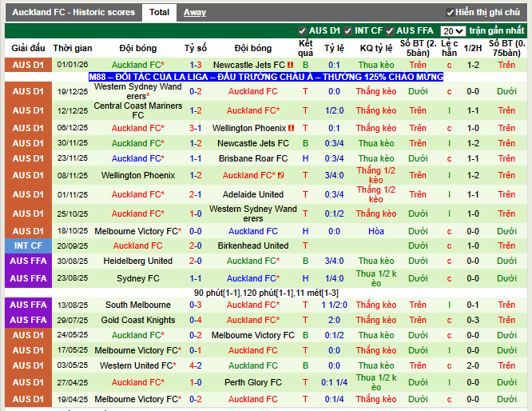Select the 2:0 odds on 29/07/25 row
Viewport: 532px width, 411px height.
coord(334,320)
